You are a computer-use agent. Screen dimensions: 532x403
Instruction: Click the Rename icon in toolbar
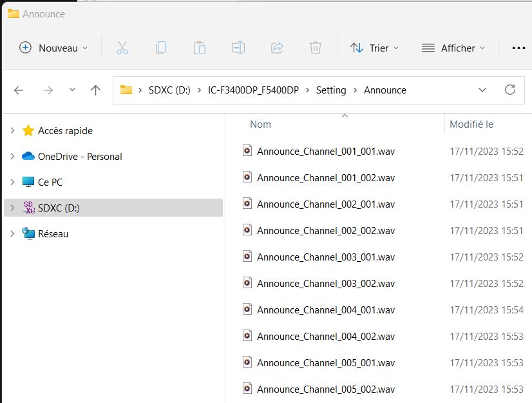coord(238,48)
